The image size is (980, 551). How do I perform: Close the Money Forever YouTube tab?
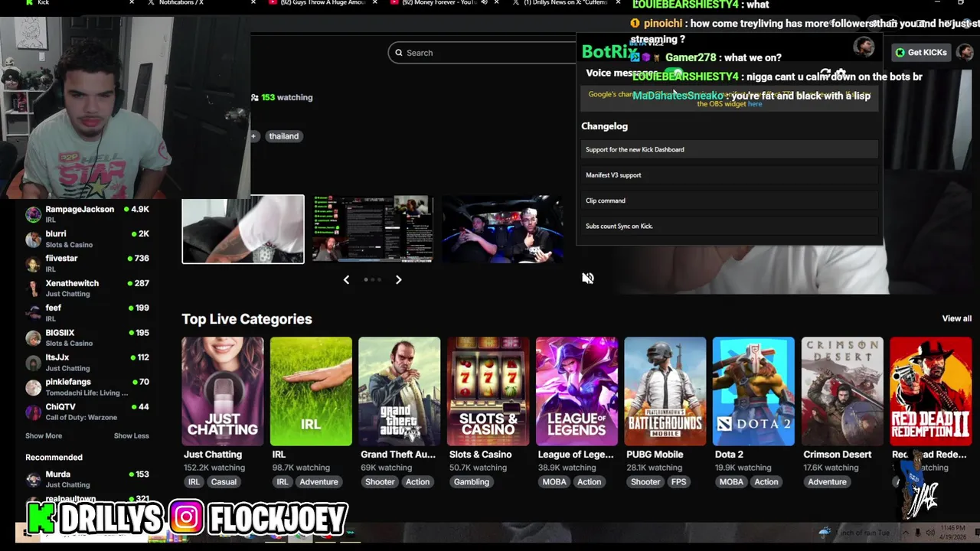[498, 3]
